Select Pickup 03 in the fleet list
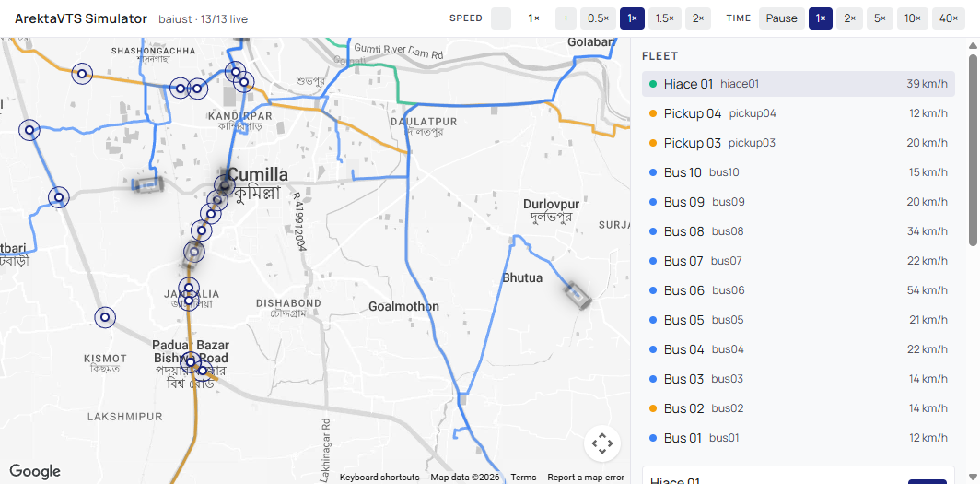Image resolution: width=980 pixels, height=484 pixels. 799,143
